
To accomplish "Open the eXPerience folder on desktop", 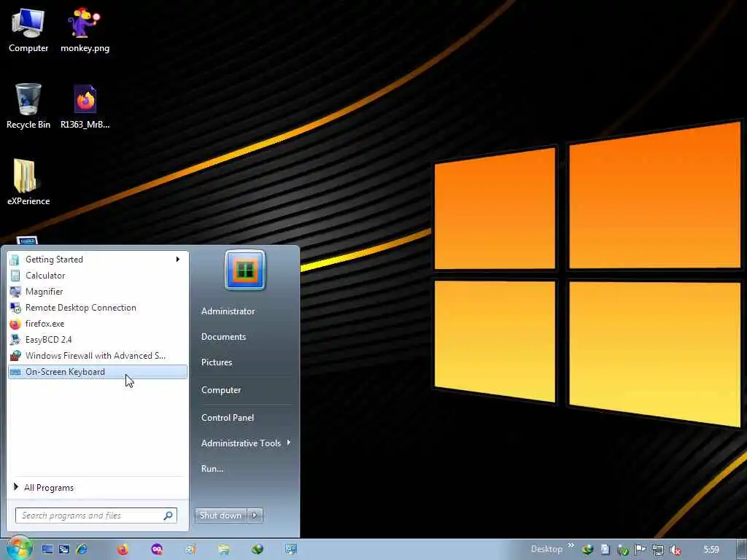I will pos(28,182).
